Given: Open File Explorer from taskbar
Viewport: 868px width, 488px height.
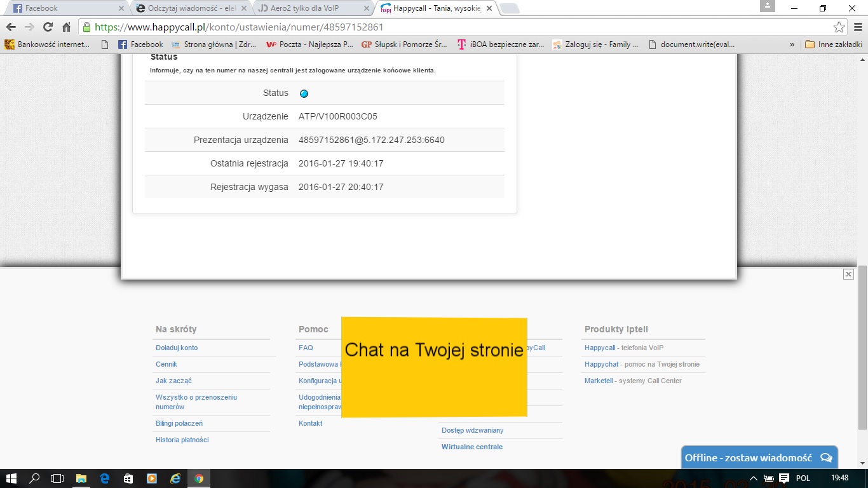Looking at the screenshot, I should point(81,478).
